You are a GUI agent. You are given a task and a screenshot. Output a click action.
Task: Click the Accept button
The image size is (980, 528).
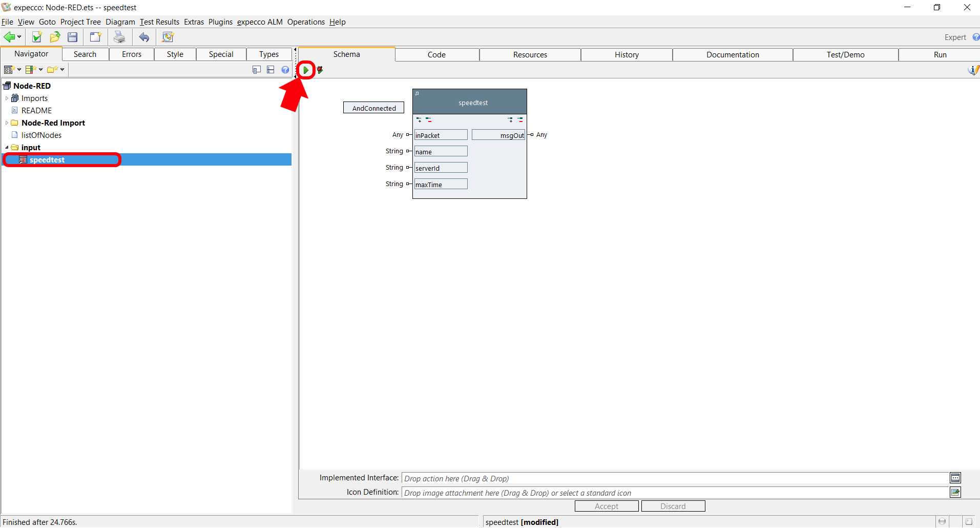tap(607, 506)
